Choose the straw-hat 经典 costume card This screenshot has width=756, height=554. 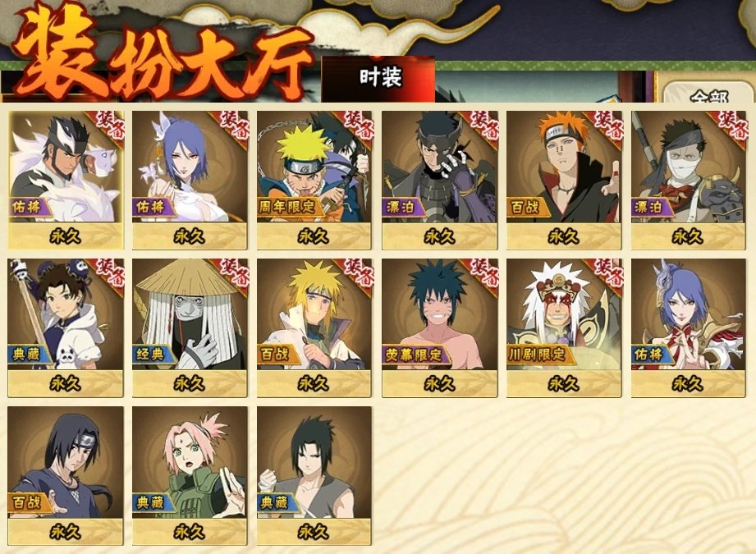pyautogui.click(x=190, y=327)
